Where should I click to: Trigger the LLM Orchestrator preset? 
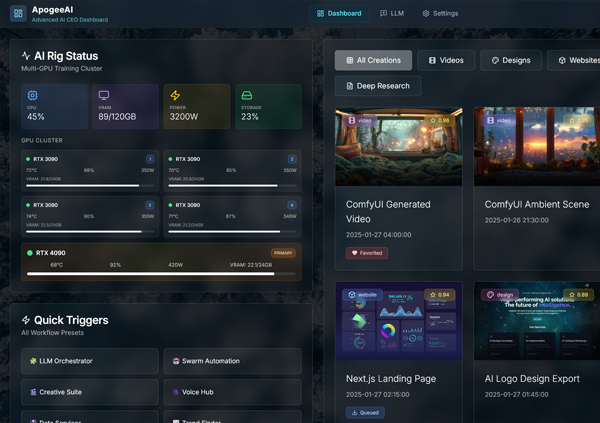[x=90, y=361]
